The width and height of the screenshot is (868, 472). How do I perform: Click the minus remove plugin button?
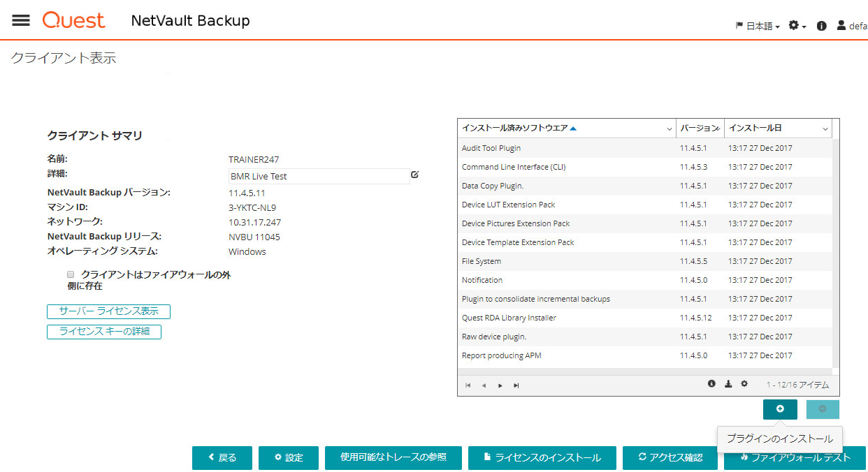click(x=823, y=409)
